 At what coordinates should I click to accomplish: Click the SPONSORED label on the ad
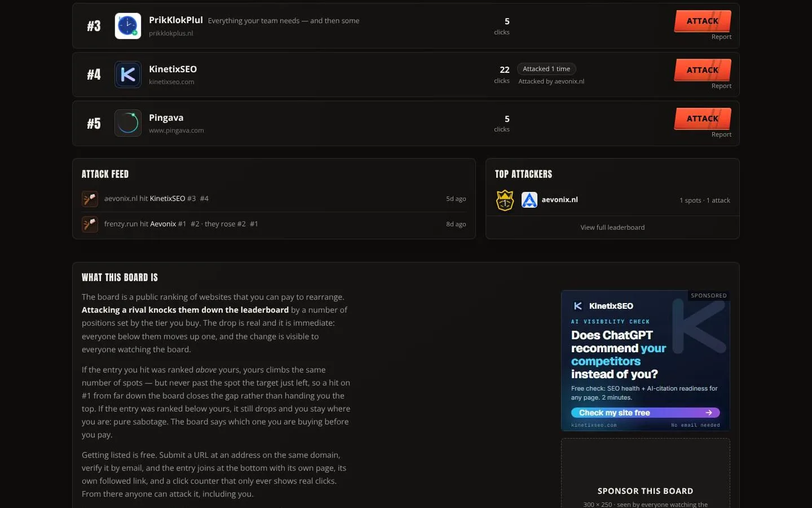click(x=709, y=295)
